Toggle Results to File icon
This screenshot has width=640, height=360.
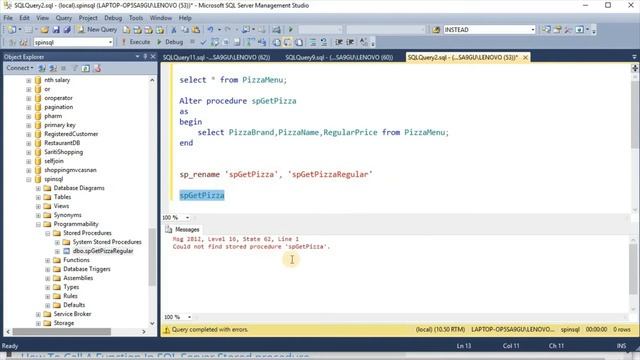tap(299, 42)
